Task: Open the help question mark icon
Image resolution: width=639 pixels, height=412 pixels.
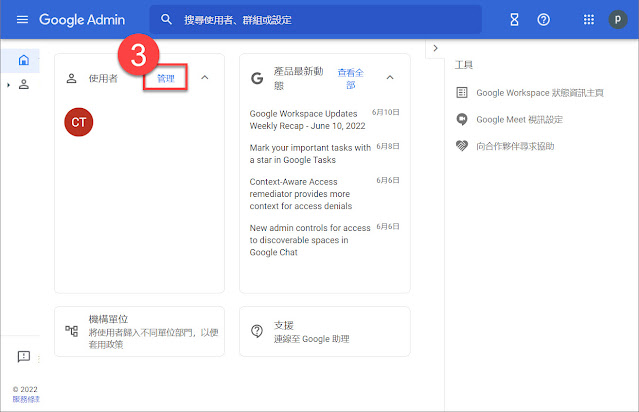Action: point(543,19)
